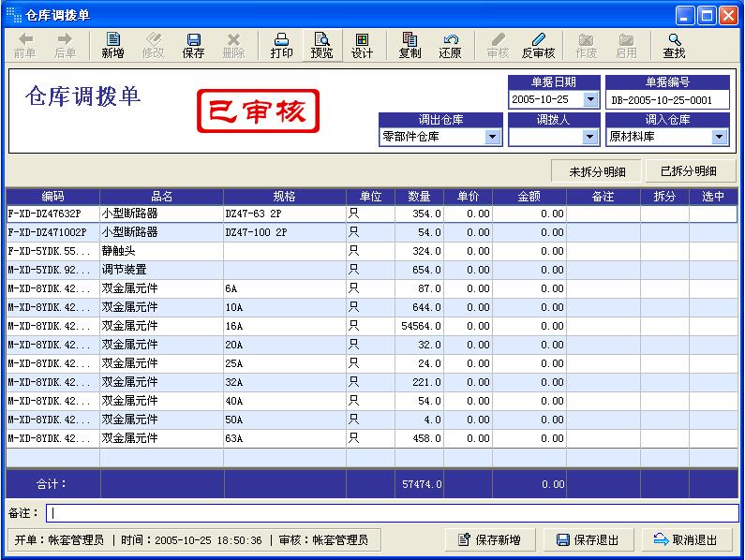
Task: Open the 查找 (Find) tool
Action: tap(674, 45)
